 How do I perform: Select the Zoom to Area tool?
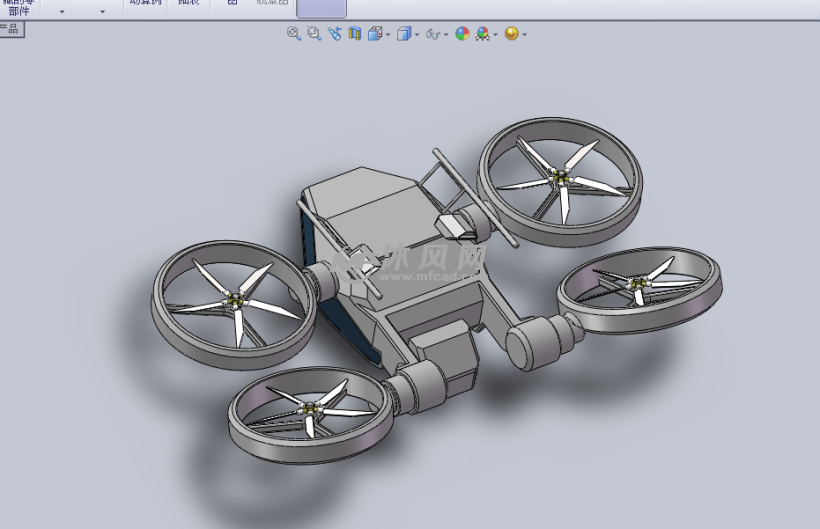(x=314, y=33)
